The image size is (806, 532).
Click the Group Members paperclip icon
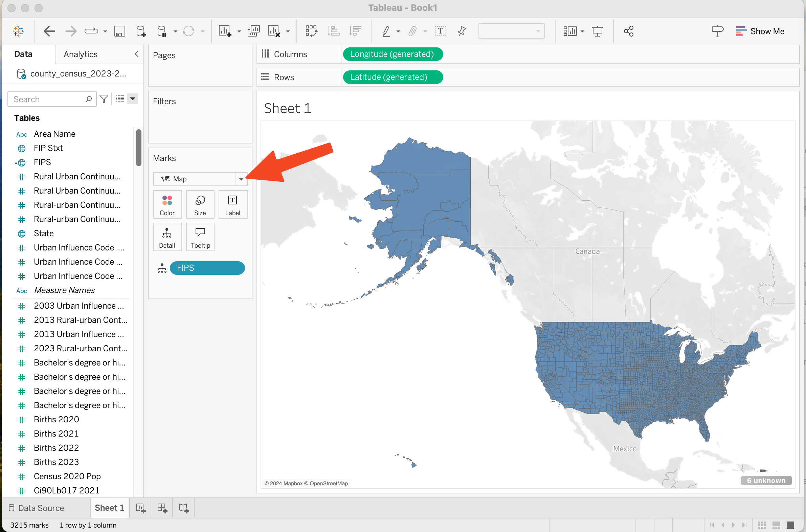pyautogui.click(x=412, y=31)
